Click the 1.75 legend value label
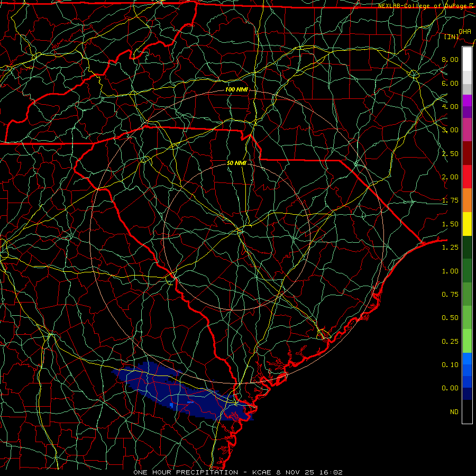This screenshot has height=476, width=476. point(450,200)
